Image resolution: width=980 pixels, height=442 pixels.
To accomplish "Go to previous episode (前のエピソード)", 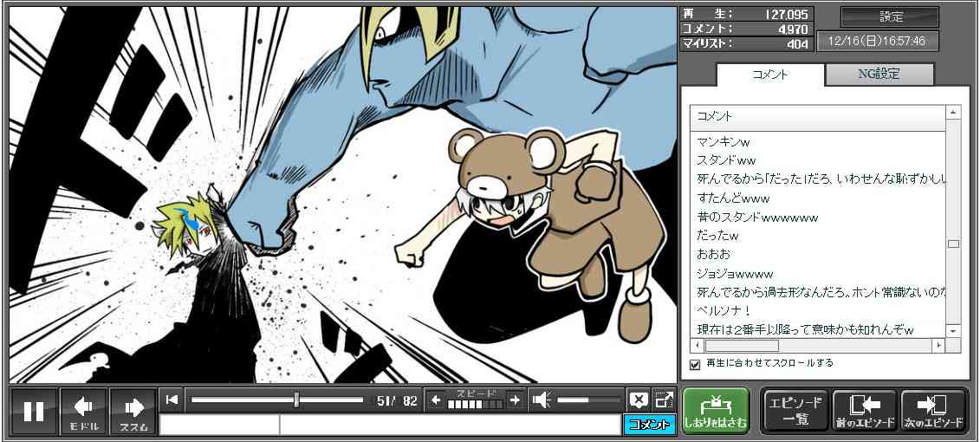I will pyautogui.click(x=864, y=411).
